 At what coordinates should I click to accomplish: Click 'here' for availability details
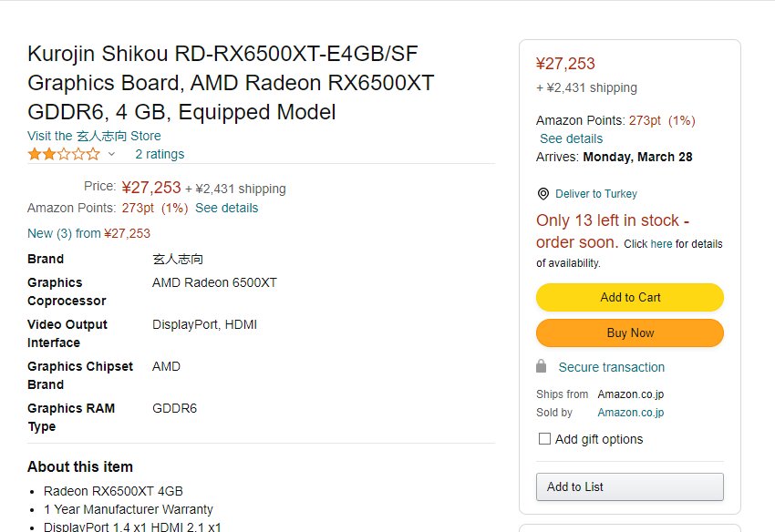(661, 244)
